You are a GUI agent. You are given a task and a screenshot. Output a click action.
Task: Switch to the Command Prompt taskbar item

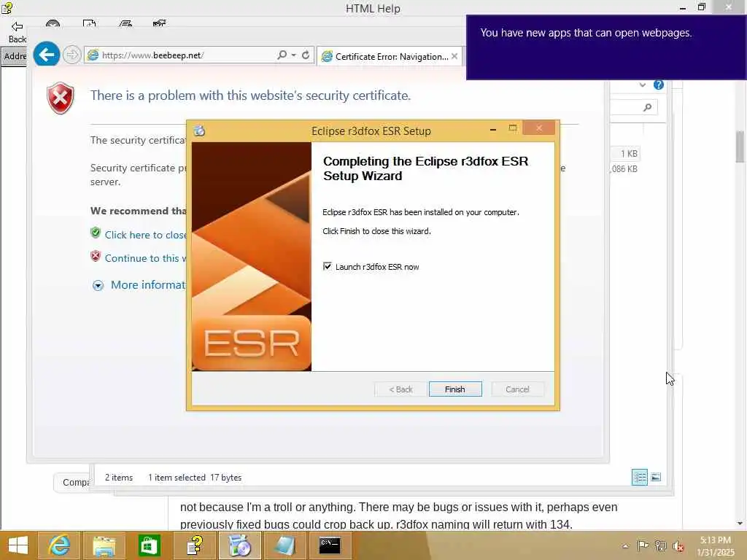pos(330,545)
